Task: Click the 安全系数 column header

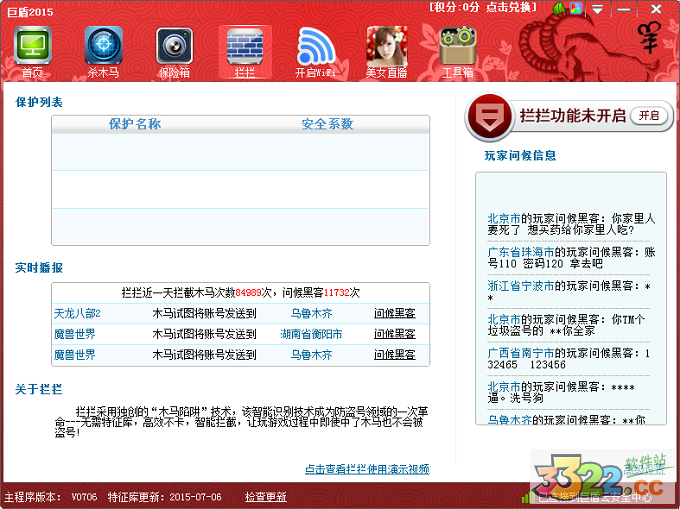Action: (327, 124)
